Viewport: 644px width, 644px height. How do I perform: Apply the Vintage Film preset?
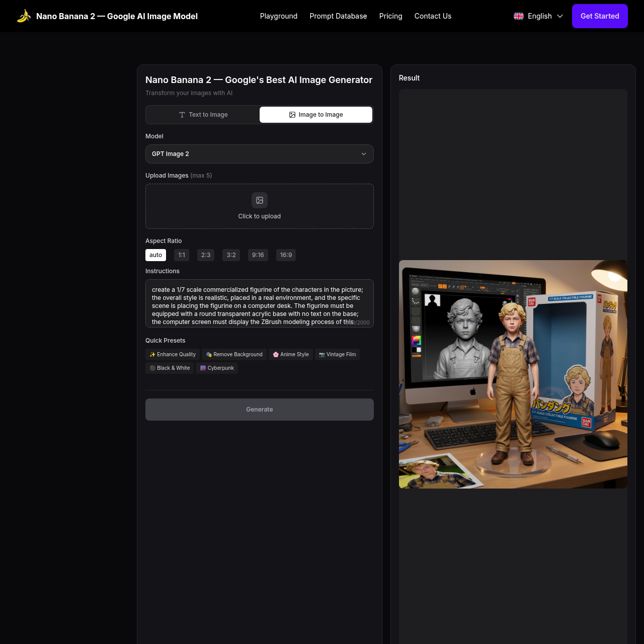pos(337,355)
